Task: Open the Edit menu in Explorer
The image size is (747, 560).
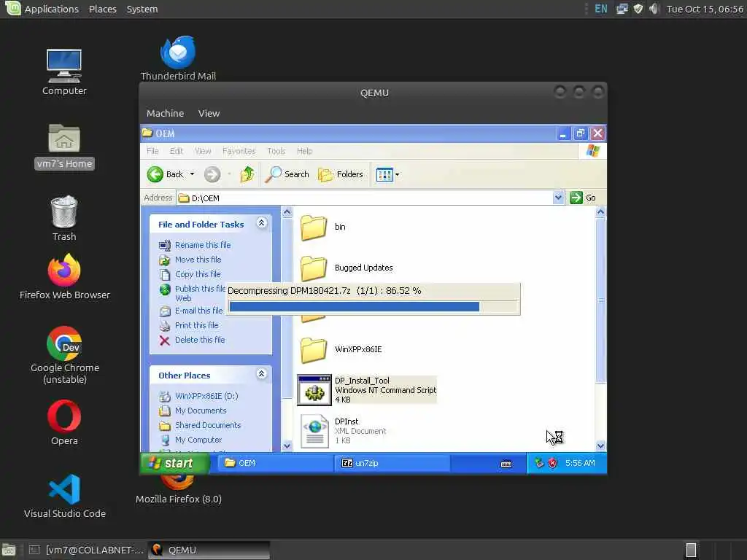Action: [x=177, y=151]
